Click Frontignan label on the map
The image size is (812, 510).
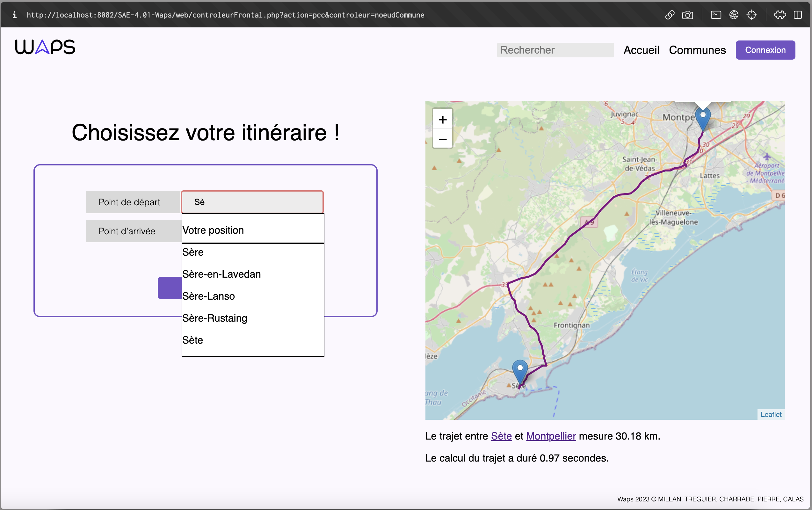click(x=571, y=325)
